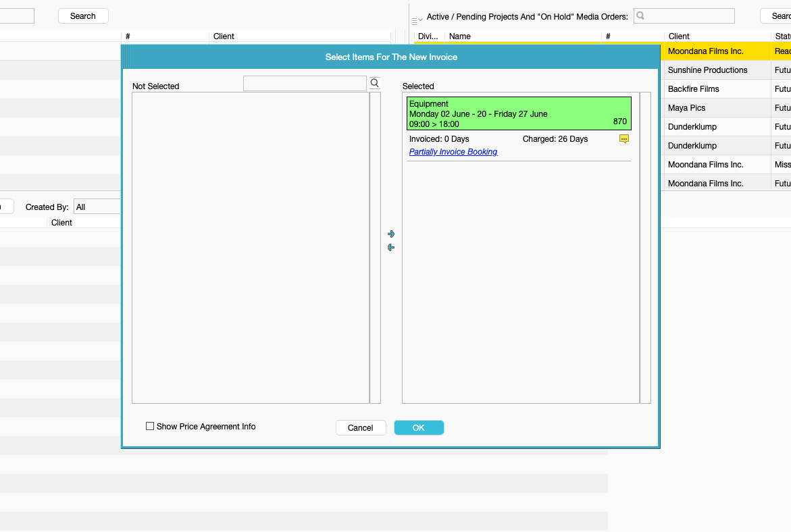
Task: Enable Show Price Agreement Info checkbox
Action: 150,426
